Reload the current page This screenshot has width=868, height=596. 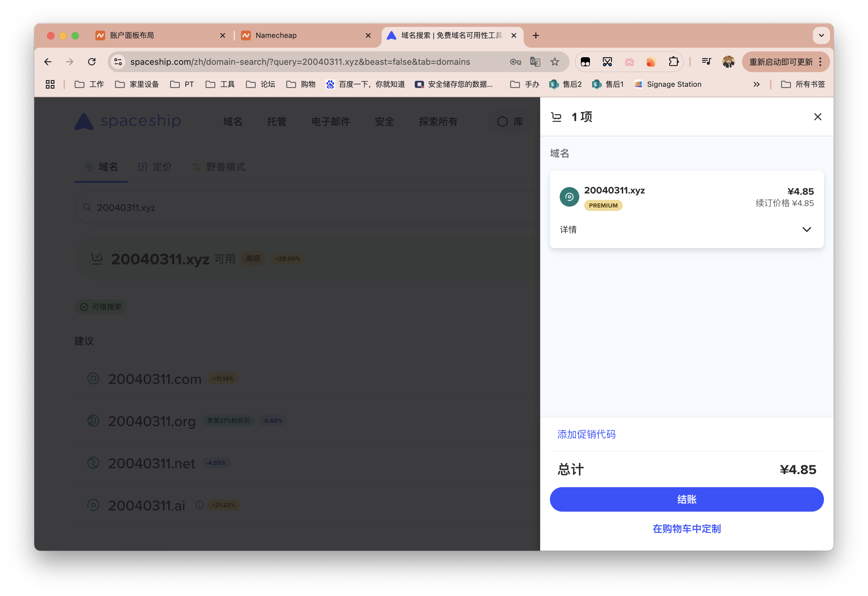pos(91,62)
